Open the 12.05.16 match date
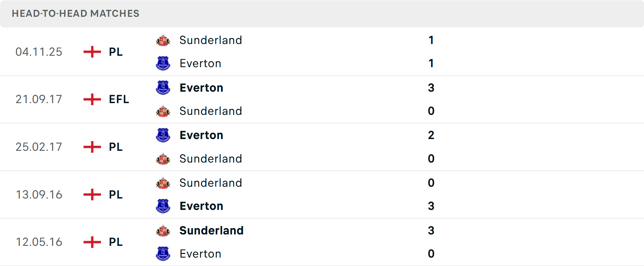The height and width of the screenshot is (266, 644). [39, 242]
